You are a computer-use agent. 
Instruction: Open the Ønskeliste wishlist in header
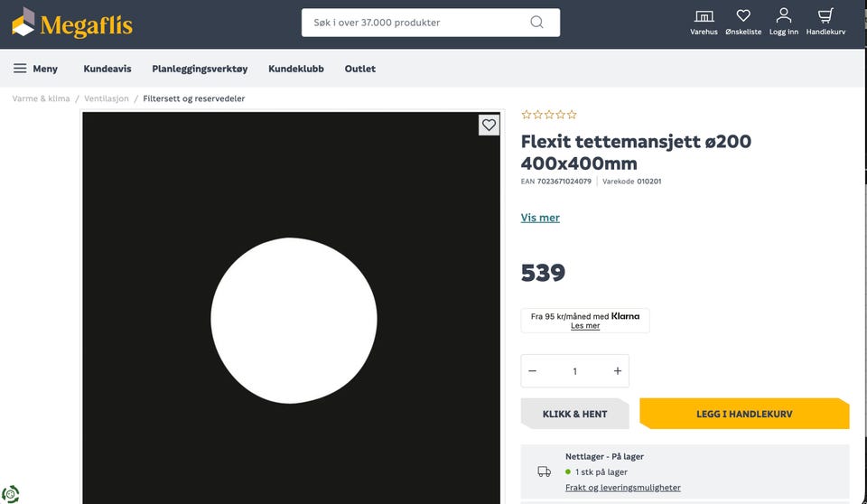coord(743,23)
